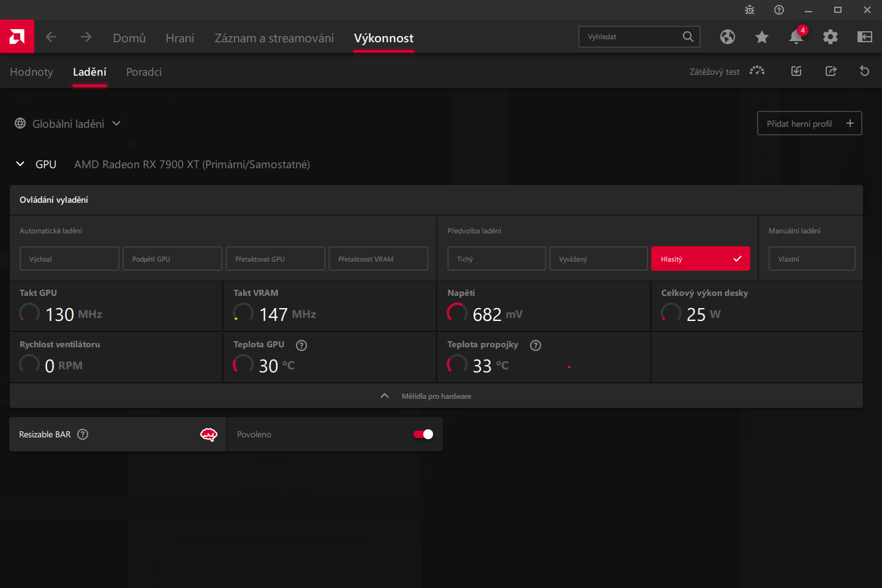Click the red brain icon for Resizable BAR
Screen dimensions: 882x588
209,435
